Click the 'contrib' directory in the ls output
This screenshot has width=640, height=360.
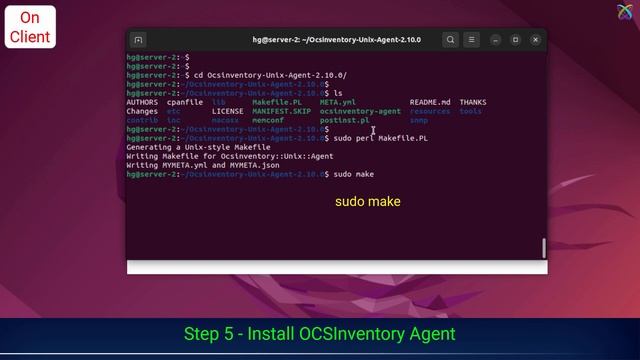(x=142, y=120)
